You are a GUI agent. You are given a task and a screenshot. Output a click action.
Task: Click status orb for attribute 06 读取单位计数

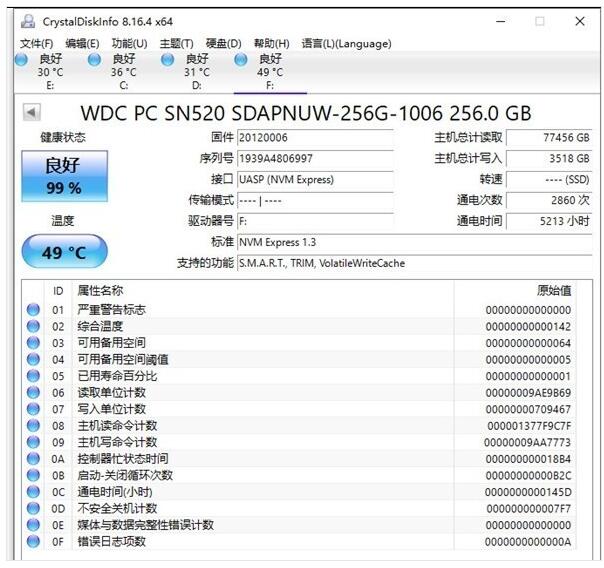34,392
